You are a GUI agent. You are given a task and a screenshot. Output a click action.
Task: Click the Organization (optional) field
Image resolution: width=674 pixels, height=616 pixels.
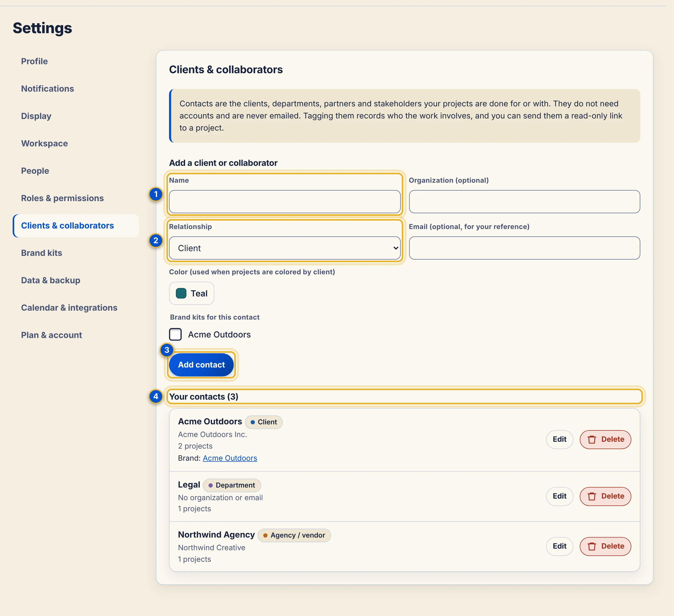(524, 202)
